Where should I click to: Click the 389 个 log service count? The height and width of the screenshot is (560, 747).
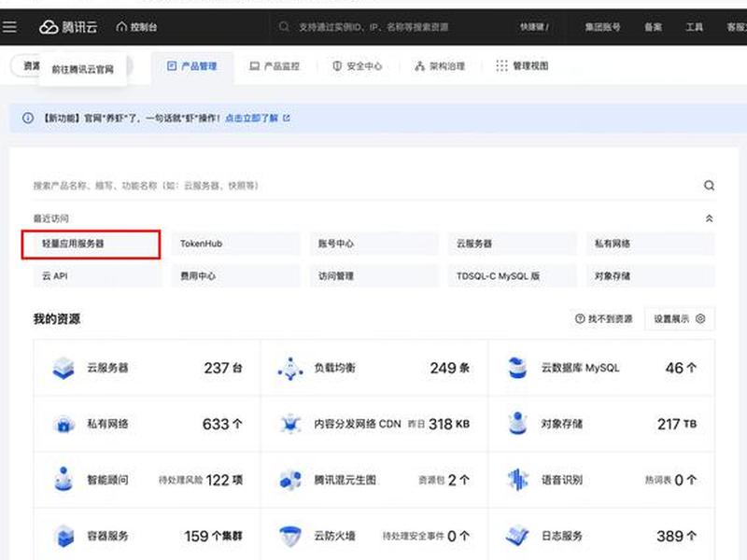click(676, 536)
